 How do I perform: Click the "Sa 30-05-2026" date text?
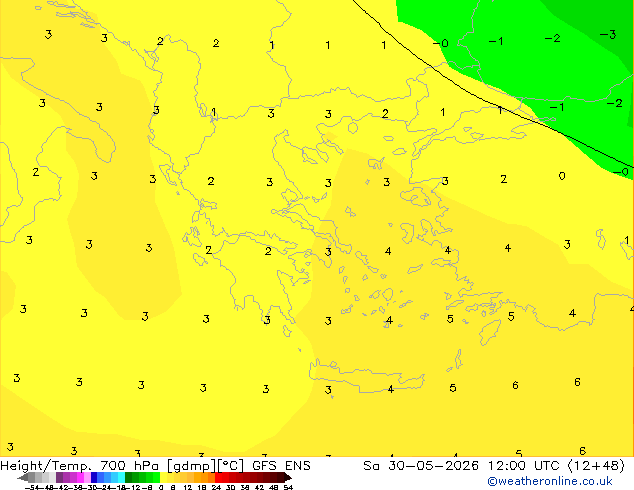coord(421,466)
